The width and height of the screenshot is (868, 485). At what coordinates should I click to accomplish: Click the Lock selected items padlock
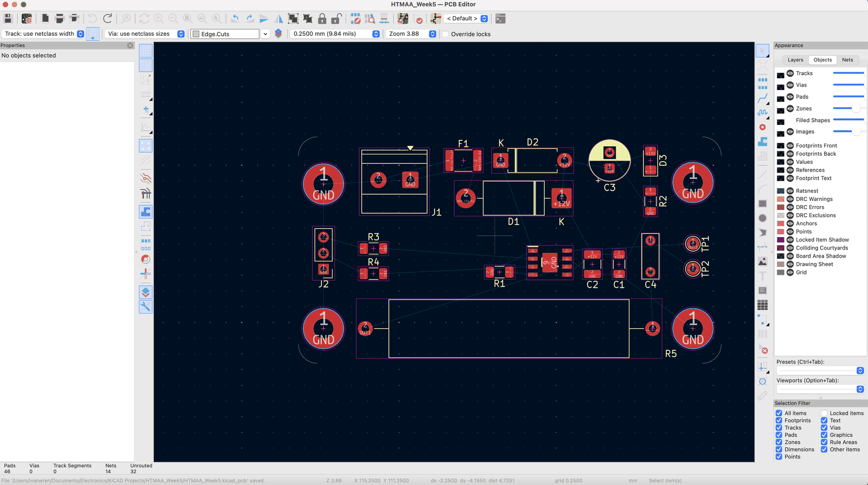click(322, 18)
